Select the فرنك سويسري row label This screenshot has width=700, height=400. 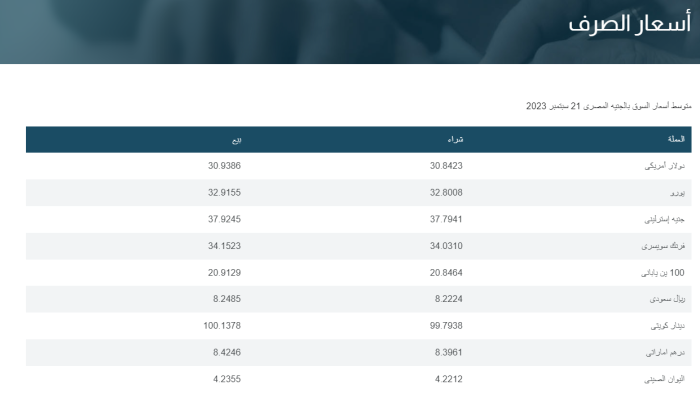coord(663,246)
